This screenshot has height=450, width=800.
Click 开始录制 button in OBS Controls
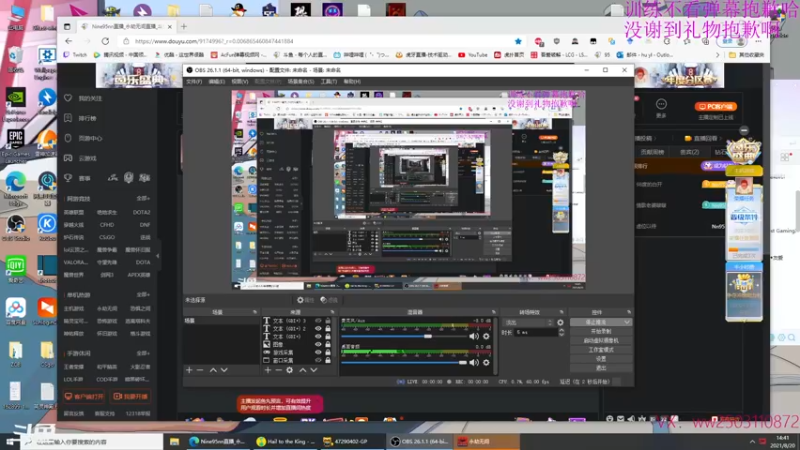[601, 332]
